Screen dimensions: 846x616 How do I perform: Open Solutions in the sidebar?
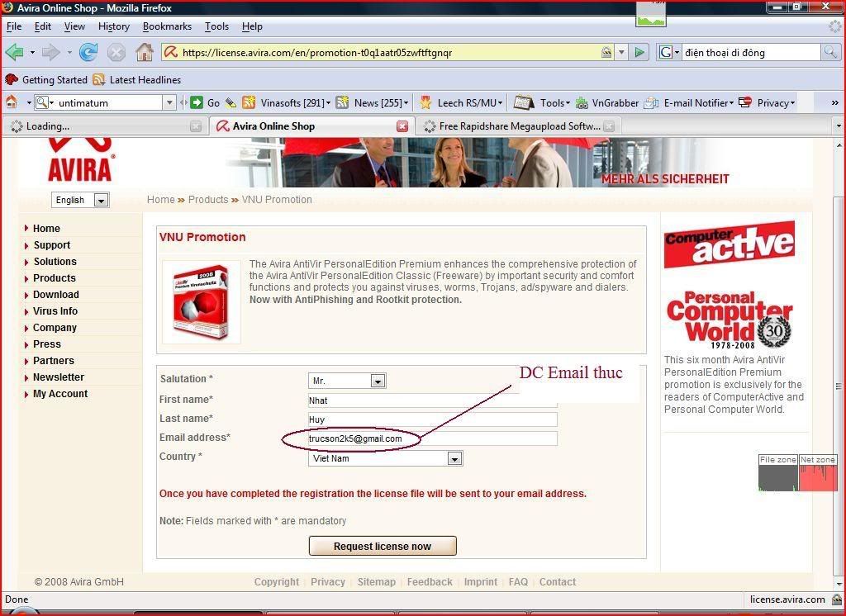[x=55, y=262]
